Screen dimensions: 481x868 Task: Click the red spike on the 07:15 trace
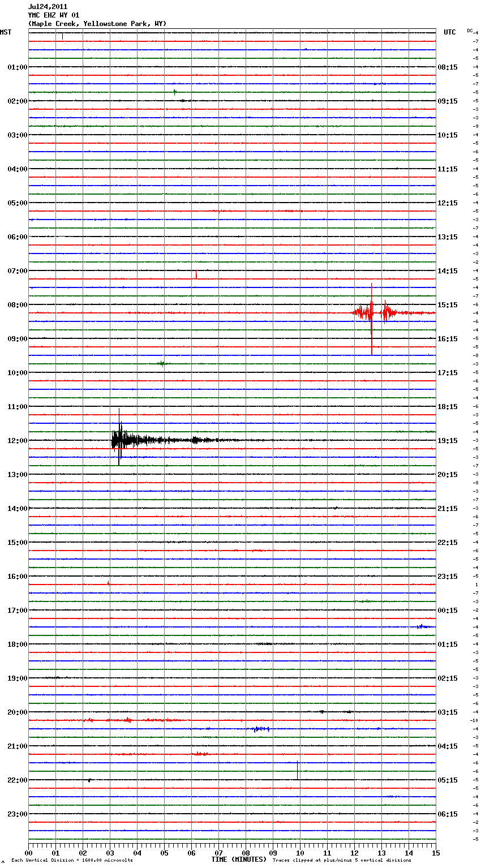(x=196, y=274)
